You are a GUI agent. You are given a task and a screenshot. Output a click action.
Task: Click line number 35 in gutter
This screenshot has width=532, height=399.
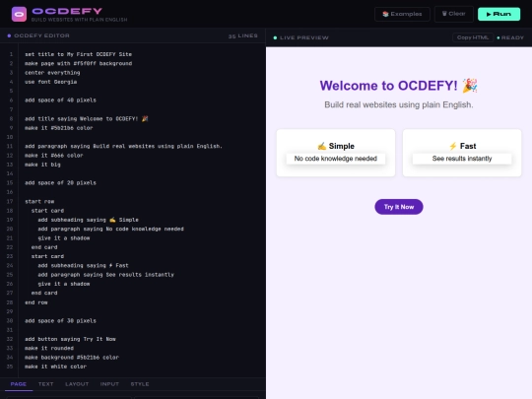click(10, 366)
